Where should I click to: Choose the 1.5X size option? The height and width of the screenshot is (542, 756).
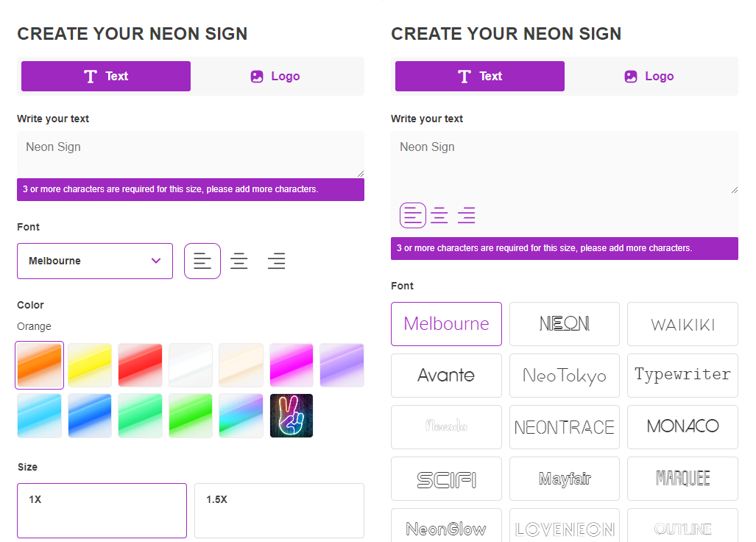tap(279, 510)
